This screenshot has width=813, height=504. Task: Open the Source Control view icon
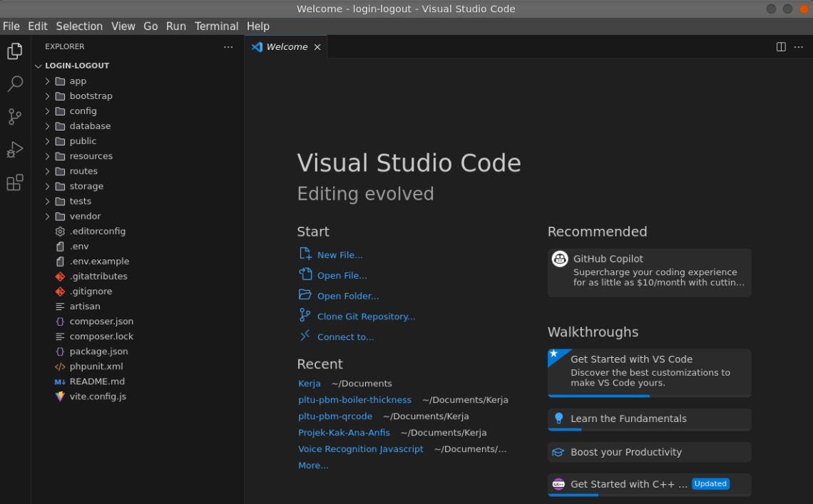pos(15,117)
